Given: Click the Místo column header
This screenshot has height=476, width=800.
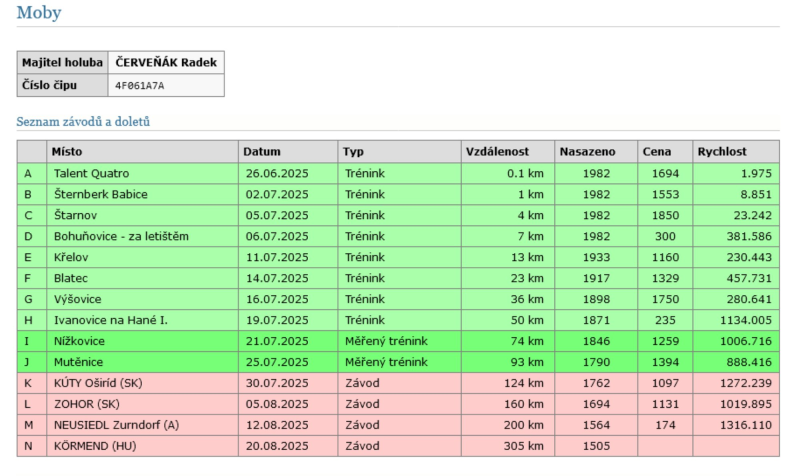Looking at the screenshot, I should click(69, 152).
